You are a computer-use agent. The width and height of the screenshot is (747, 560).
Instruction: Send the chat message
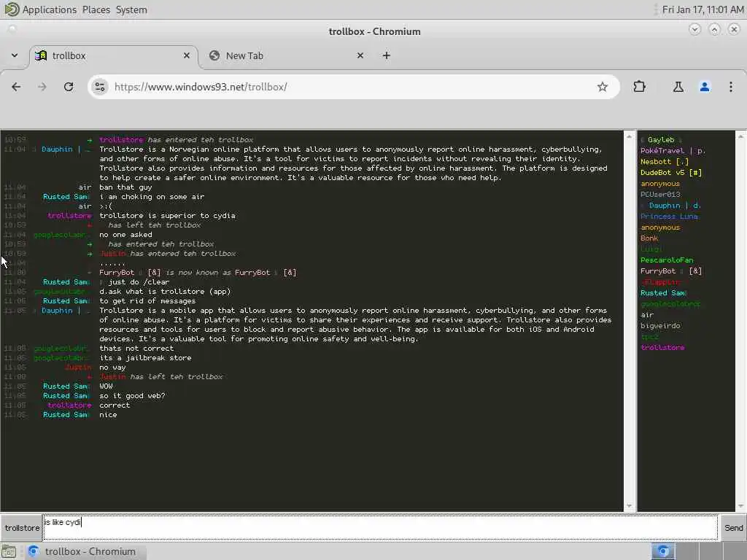pos(733,528)
